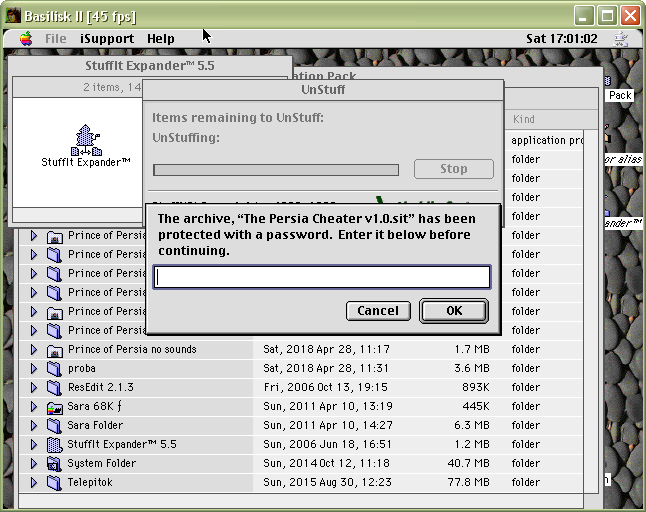
Task: Cancel the password prompt
Action: tap(378, 311)
